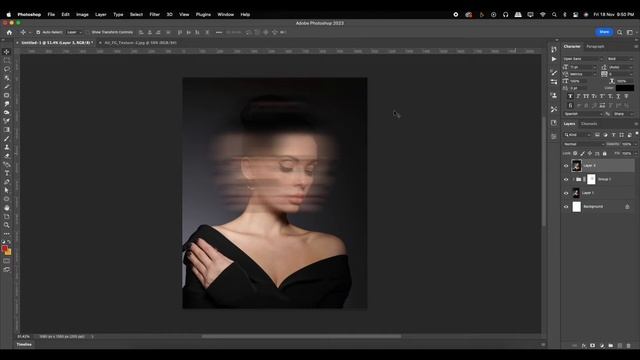
Task: Create a new group folder icon
Action: click(611, 346)
